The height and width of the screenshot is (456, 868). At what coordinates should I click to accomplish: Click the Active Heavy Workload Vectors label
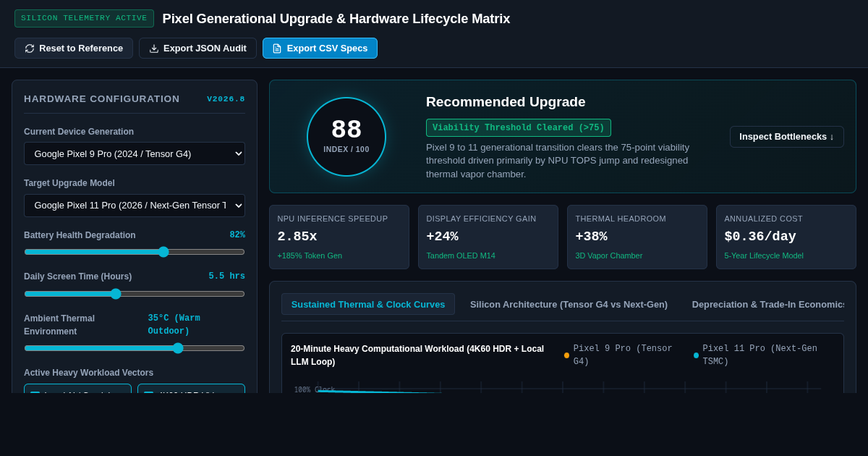coord(88,373)
